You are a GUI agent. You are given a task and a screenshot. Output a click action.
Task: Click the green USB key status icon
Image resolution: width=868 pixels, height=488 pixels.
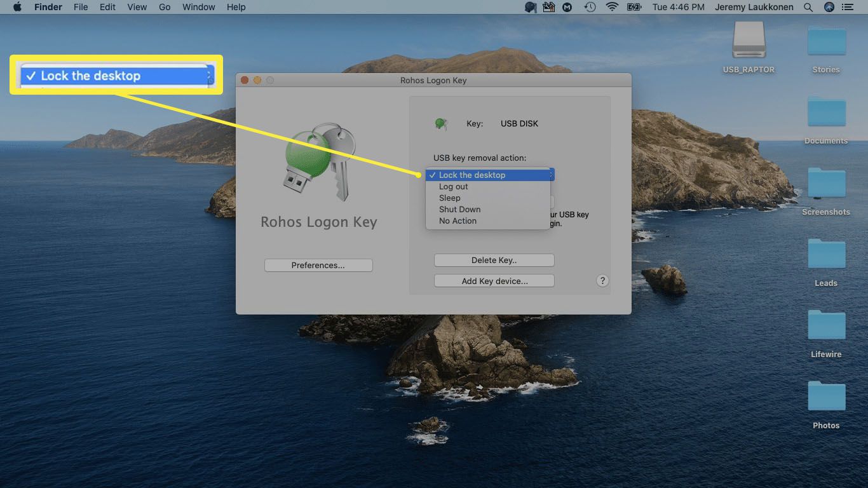click(x=441, y=124)
